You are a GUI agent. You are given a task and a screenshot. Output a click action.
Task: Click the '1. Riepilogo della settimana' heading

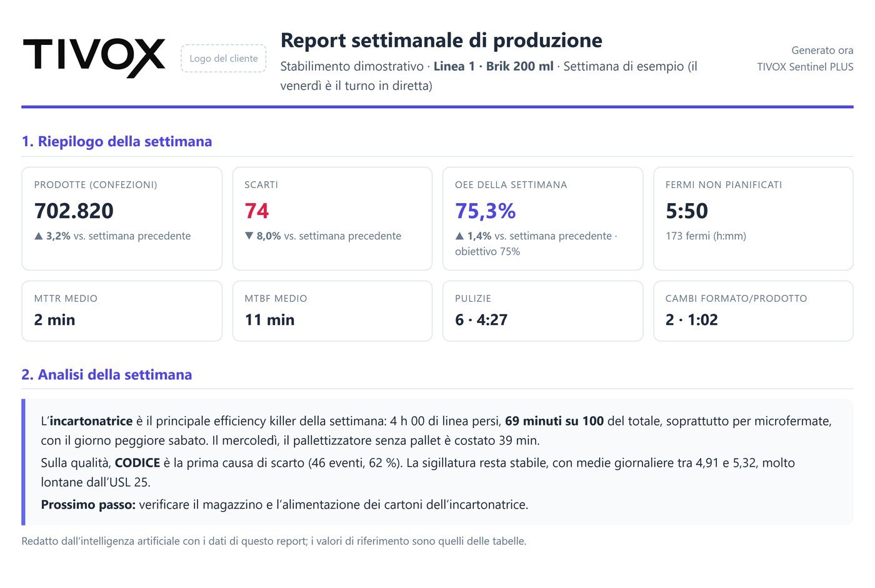[x=117, y=141]
